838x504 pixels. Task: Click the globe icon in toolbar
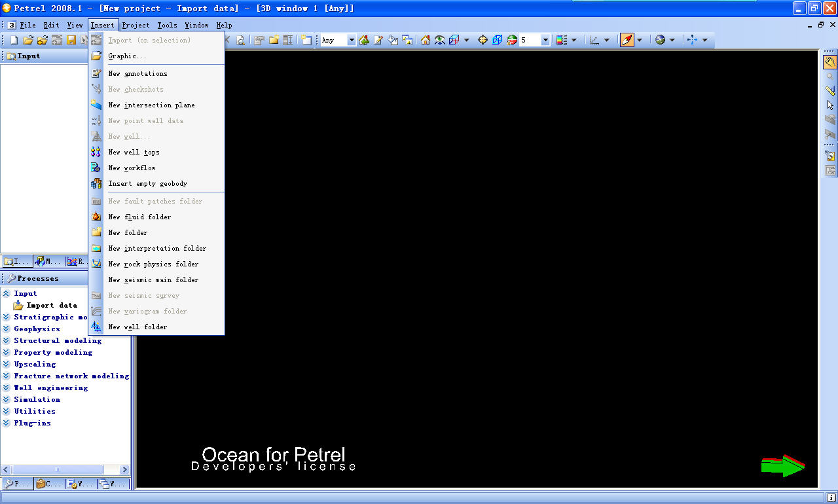pos(660,41)
